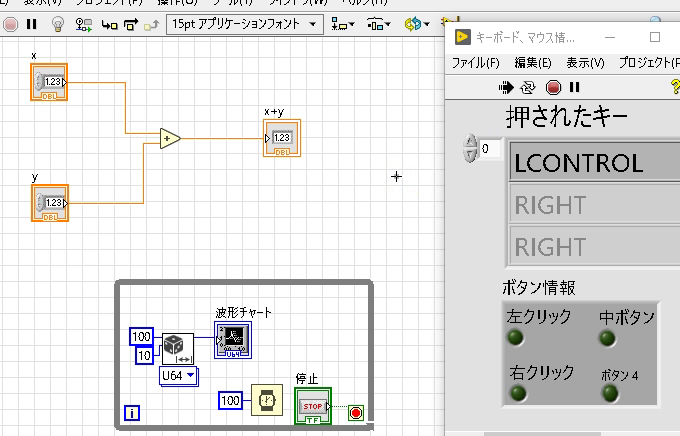Toggle the ボタン 4 LED indicator
The width and height of the screenshot is (680, 436).
click(610, 393)
